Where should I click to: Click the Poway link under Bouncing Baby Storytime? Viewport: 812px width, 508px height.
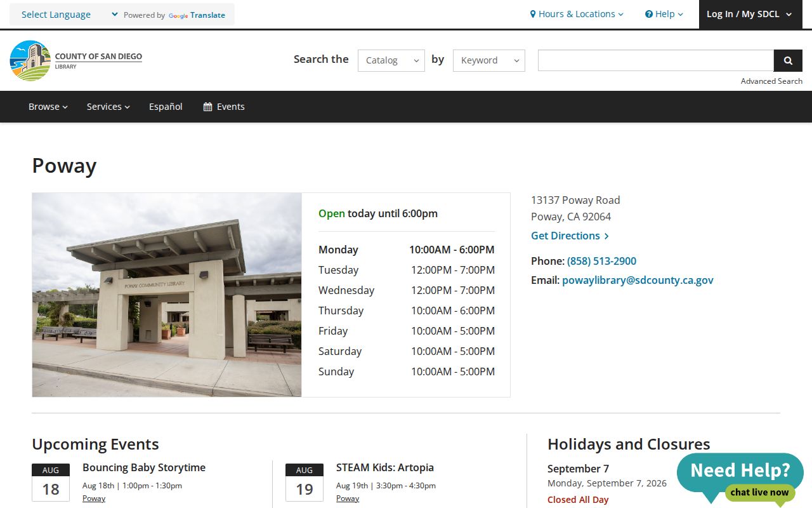click(x=94, y=498)
